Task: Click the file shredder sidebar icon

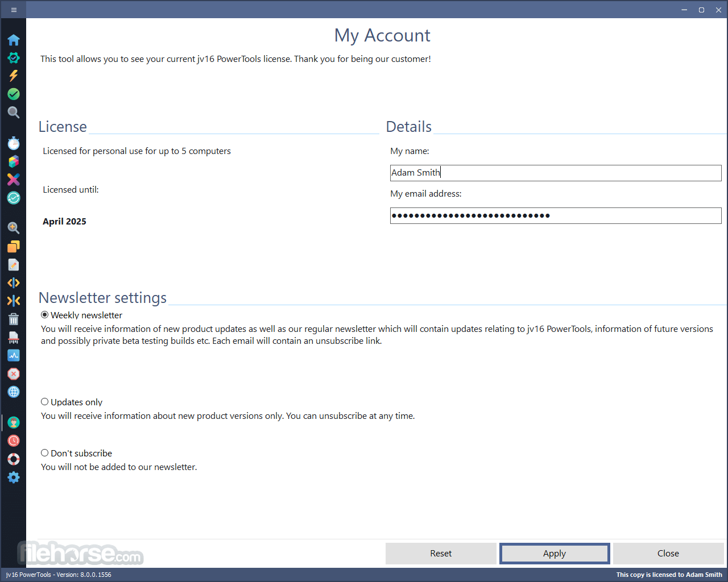Action: click(x=14, y=338)
